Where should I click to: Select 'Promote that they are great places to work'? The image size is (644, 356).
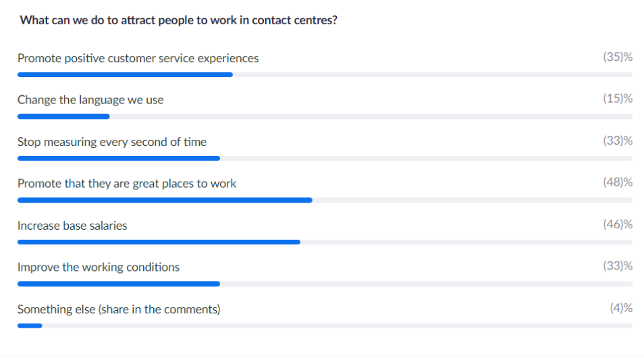click(x=126, y=183)
